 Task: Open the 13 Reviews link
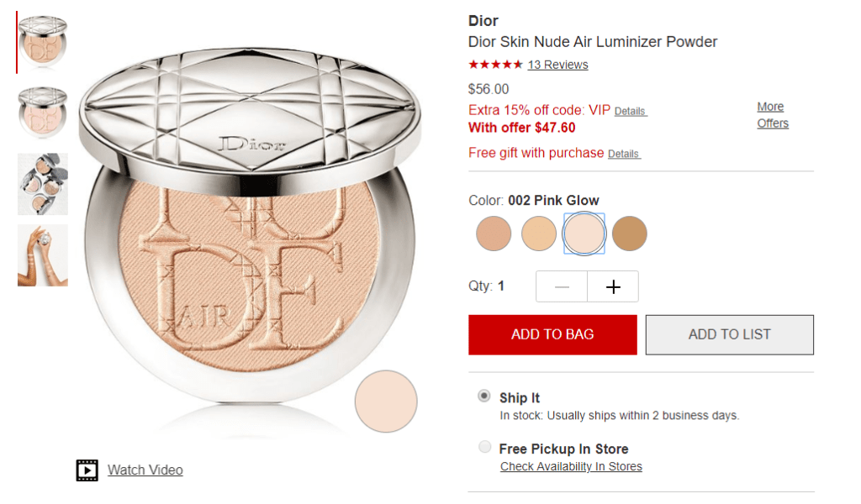[557, 65]
